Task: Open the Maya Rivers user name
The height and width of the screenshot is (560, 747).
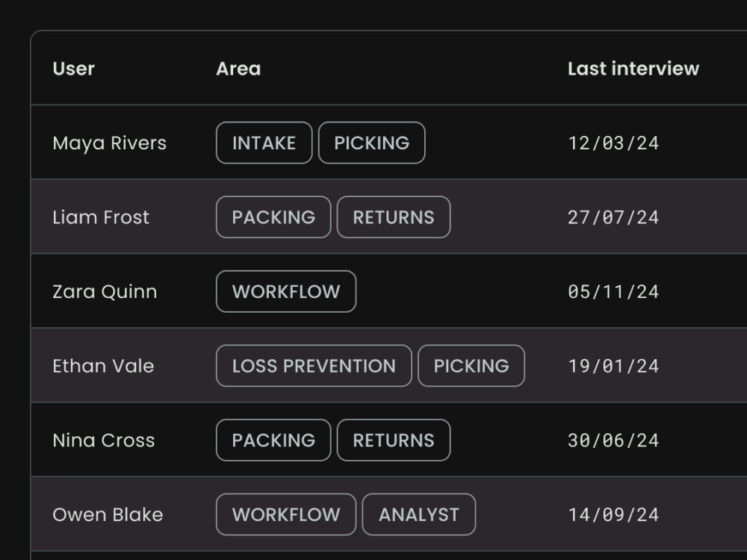Action: (x=110, y=143)
